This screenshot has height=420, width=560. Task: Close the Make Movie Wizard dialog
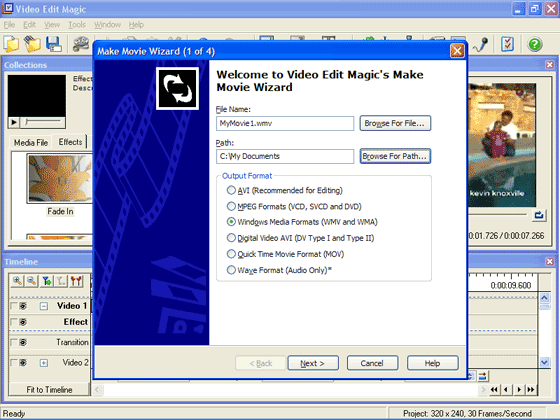coord(457,51)
